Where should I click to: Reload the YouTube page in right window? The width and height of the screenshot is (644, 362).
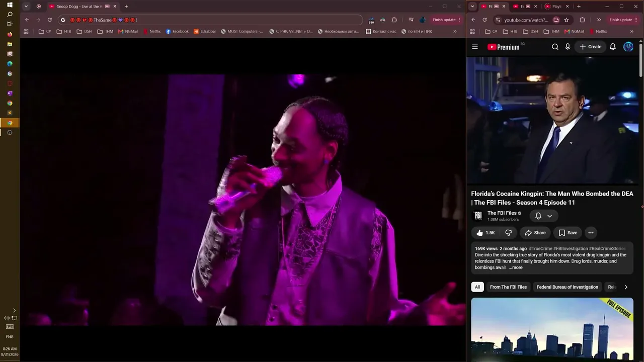[485, 20]
